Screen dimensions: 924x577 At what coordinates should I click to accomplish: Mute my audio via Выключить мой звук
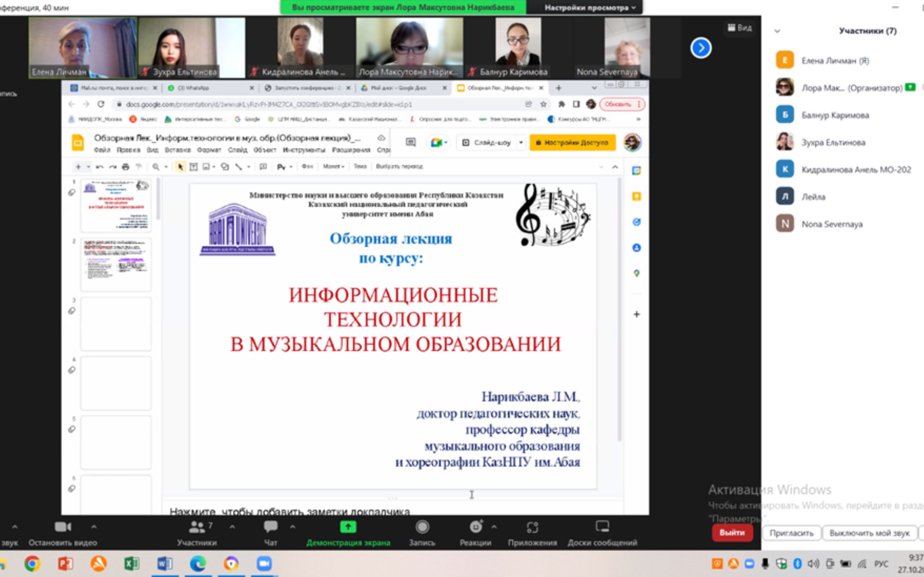click(x=869, y=533)
